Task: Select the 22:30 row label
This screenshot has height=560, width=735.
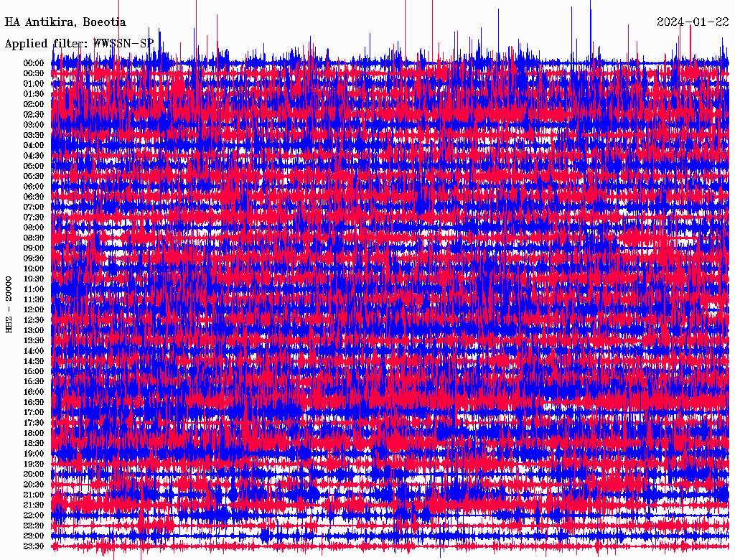Action: 33,526
